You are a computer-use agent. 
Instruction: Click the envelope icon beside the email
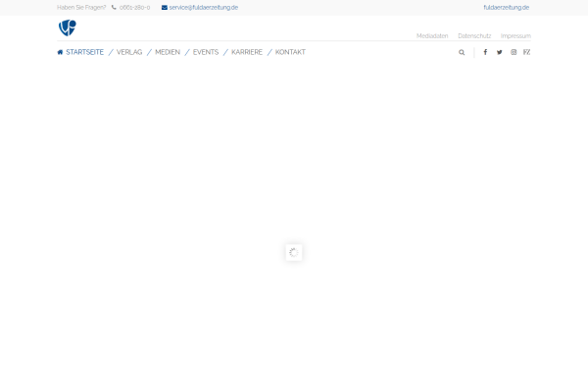165,8
